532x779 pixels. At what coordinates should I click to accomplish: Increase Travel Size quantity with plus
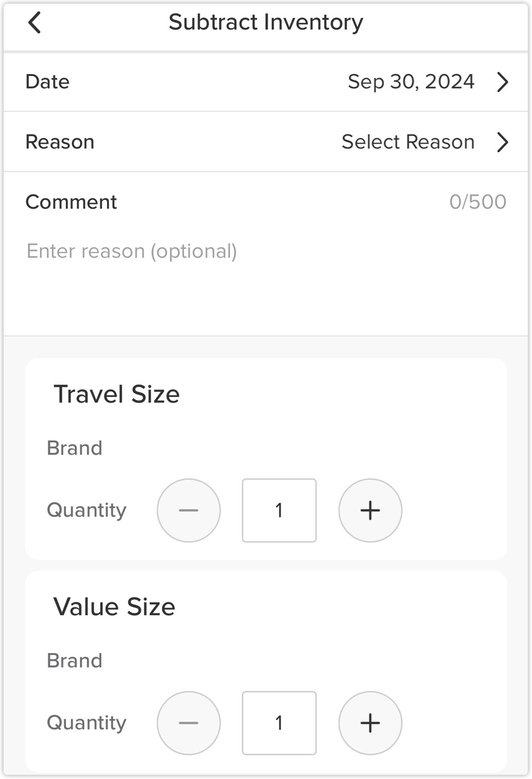click(x=370, y=510)
